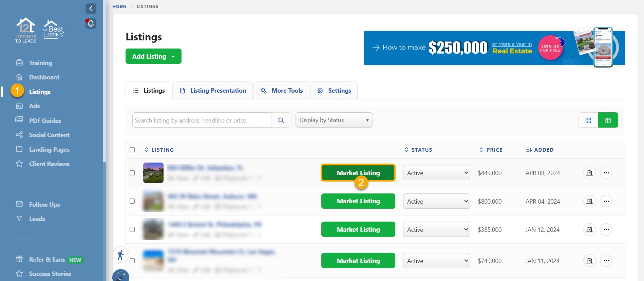Switch to the More Tools tab
The width and height of the screenshot is (644, 281).
[282, 91]
